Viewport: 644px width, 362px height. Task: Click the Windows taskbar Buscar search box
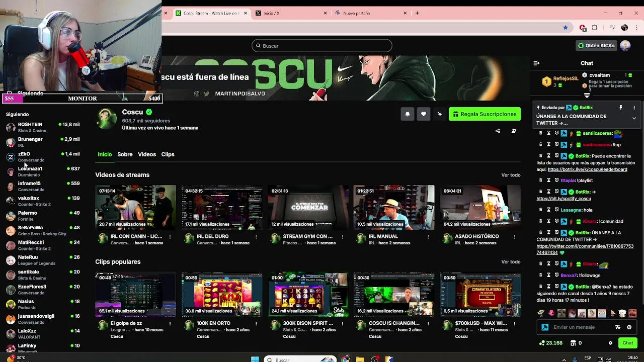[300, 359]
